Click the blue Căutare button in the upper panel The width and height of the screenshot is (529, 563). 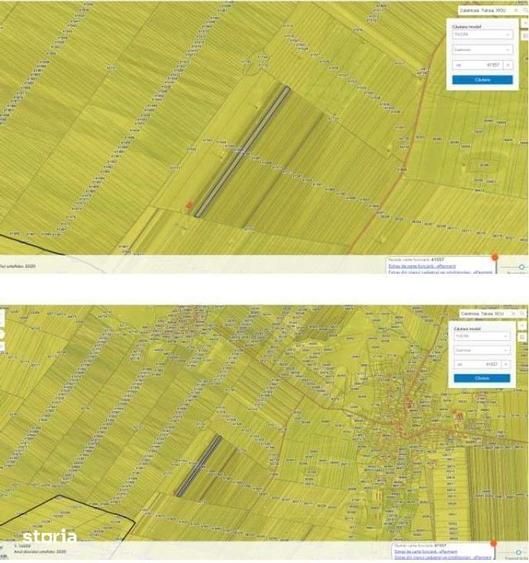482,80
